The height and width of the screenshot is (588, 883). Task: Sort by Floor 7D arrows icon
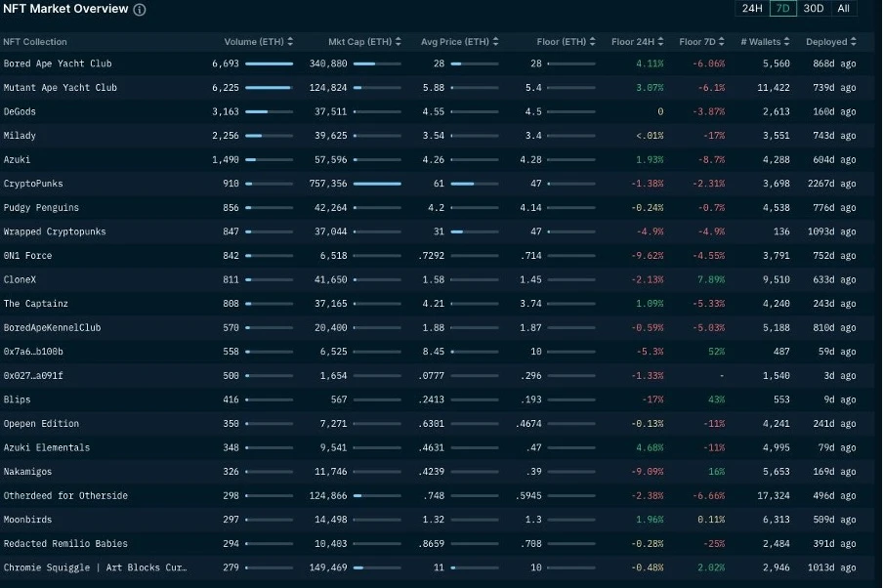(x=722, y=42)
